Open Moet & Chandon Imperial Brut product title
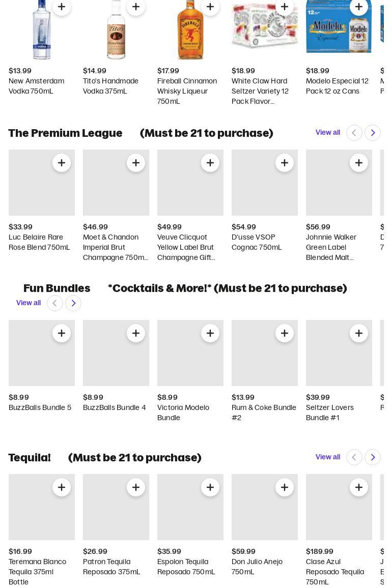 click(x=115, y=247)
